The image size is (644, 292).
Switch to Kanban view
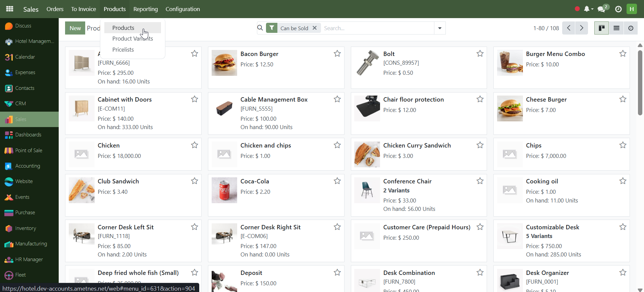(x=601, y=28)
